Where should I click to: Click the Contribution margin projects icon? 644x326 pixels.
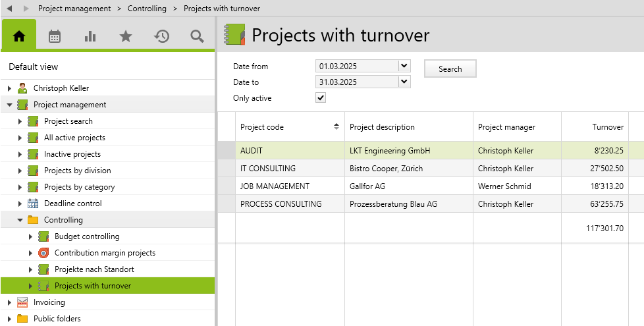[x=43, y=253]
